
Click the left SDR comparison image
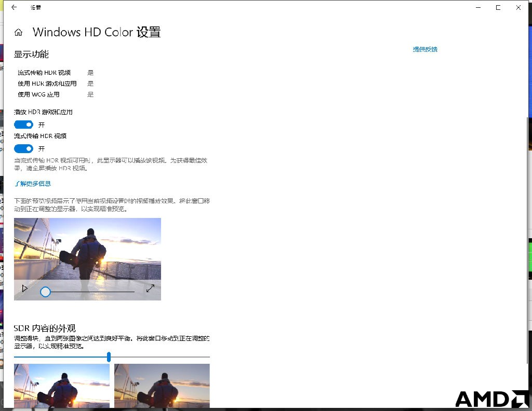pos(62,386)
